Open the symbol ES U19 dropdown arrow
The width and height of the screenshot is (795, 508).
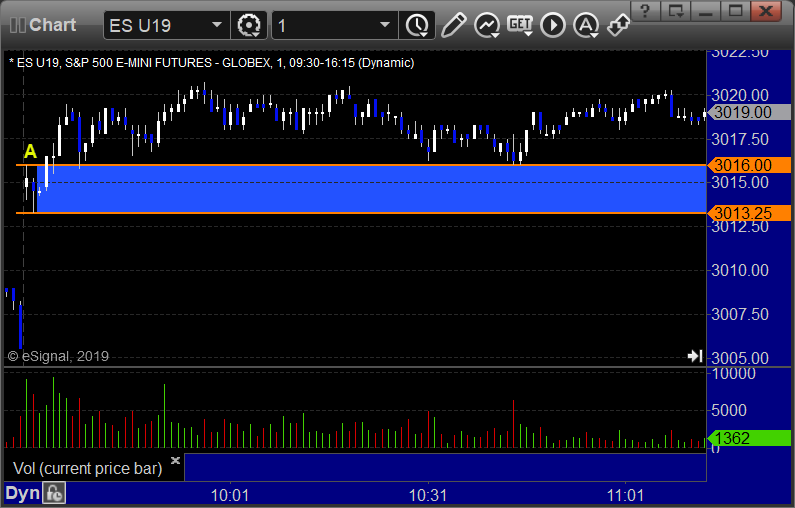217,25
